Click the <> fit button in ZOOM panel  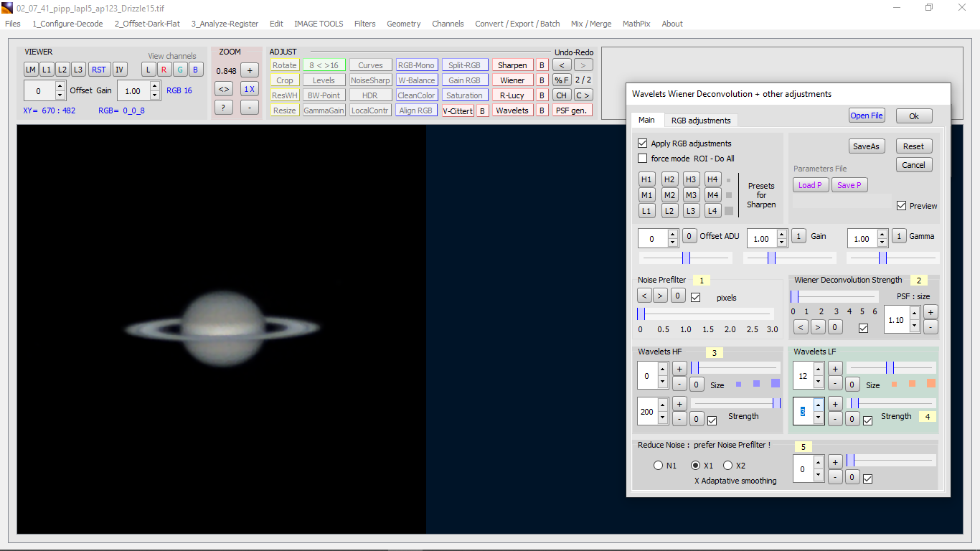[224, 89]
